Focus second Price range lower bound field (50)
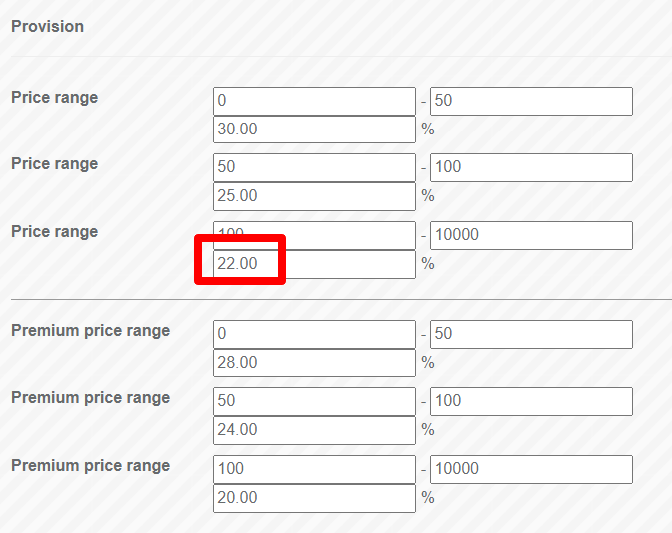Image resolution: width=672 pixels, height=533 pixels. tap(314, 167)
